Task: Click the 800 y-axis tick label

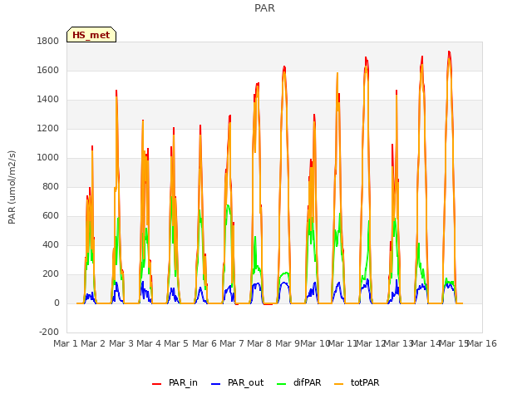Action: coord(51,186)
